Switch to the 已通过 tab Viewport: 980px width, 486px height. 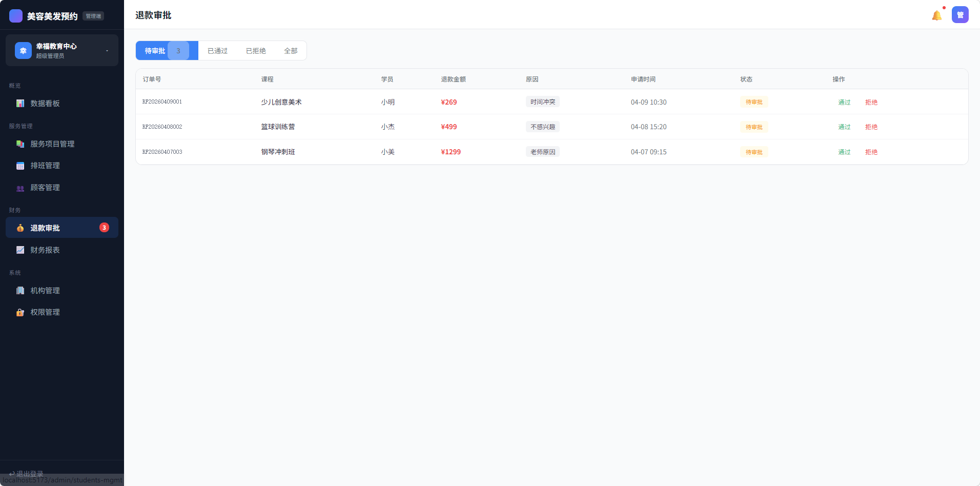tap(217, 51)
